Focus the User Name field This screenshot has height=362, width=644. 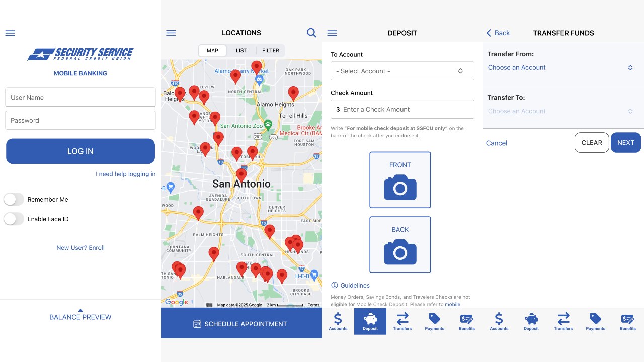80,97
